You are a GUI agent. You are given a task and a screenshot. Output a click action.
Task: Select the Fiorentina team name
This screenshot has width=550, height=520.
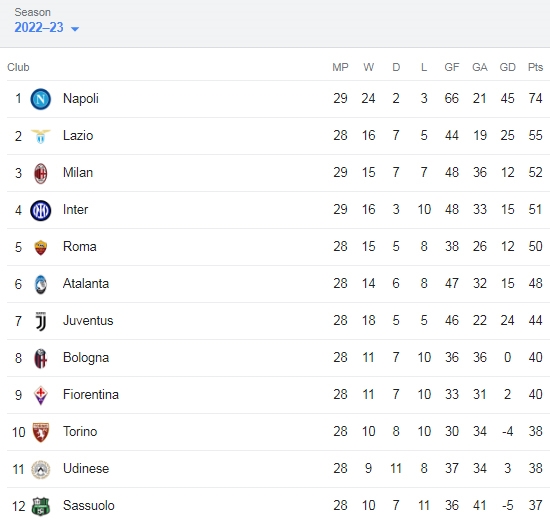tap(91, 394)
